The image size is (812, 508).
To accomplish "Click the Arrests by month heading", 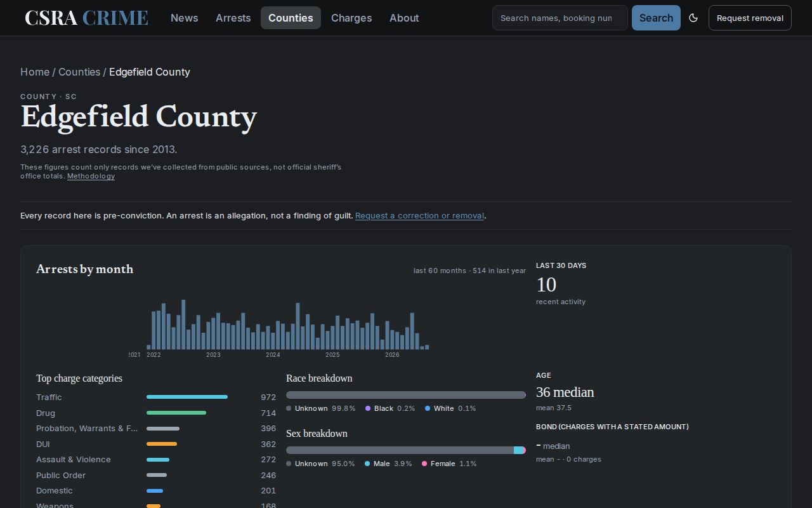I will tap(85, 269).
